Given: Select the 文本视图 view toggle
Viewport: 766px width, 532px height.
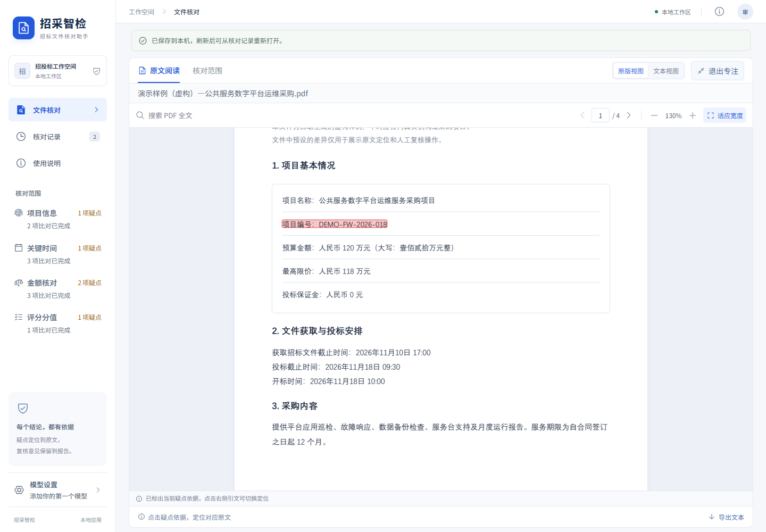Looking at the screenshot, I should 666,71.
